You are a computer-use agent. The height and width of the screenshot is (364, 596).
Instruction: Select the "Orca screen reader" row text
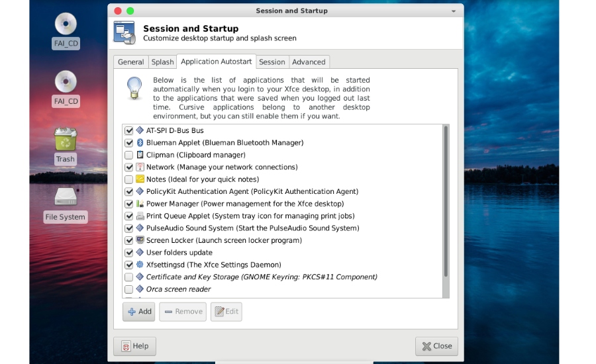[178, 289]
